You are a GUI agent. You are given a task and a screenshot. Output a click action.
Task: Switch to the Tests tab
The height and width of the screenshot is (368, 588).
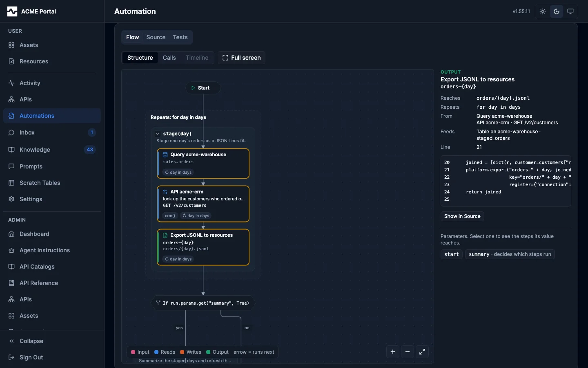pyautogui.click(x=180, y=37)
